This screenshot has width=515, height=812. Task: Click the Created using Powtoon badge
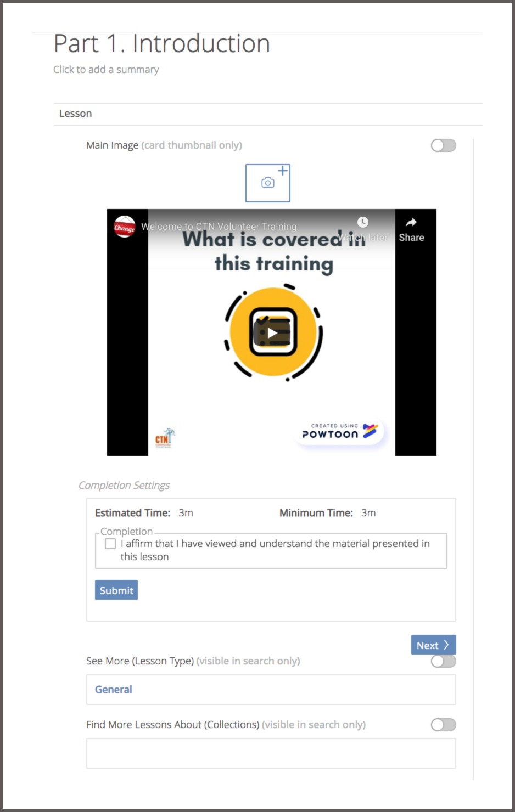[339, 431]
